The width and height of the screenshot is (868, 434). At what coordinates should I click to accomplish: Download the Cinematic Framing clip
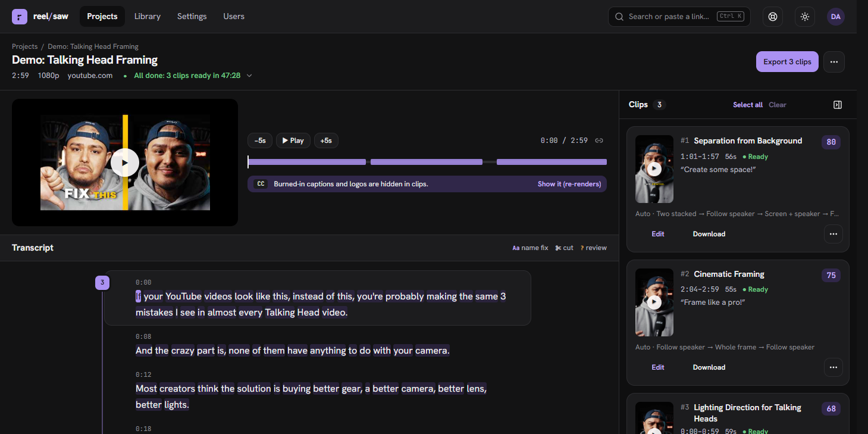tap(709, 367)
